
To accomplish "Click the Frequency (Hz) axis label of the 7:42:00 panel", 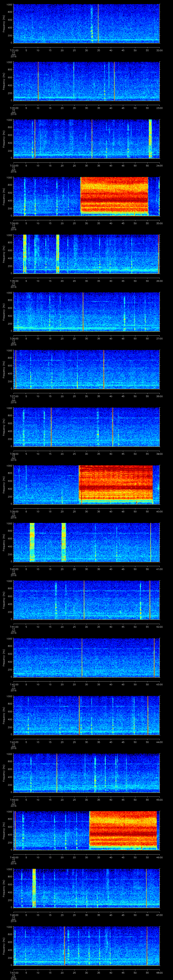I will pos(4,658).
